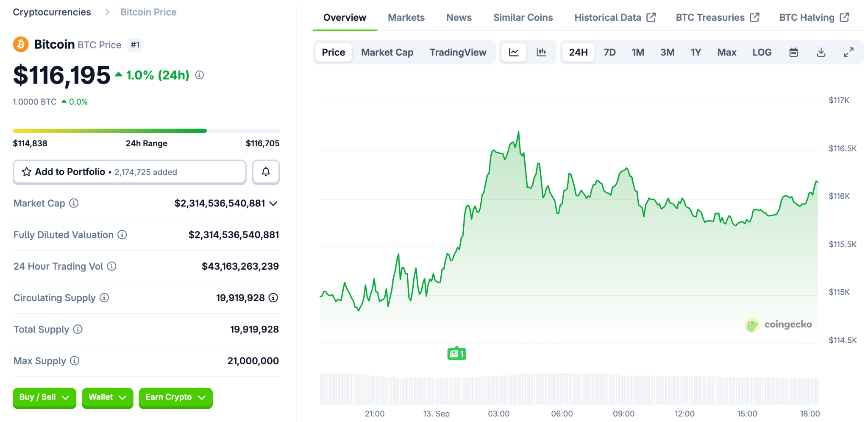Image resolution: width=868 pixels, height=422 pixels.
Task: Click the 1.0000 BTC conversion text
Action: (x=35, y=102)
